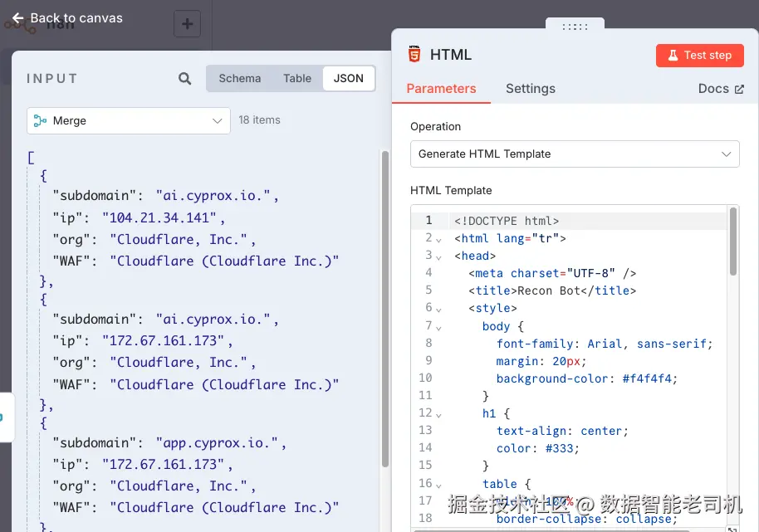Switch input view to Table

[297, 78]
